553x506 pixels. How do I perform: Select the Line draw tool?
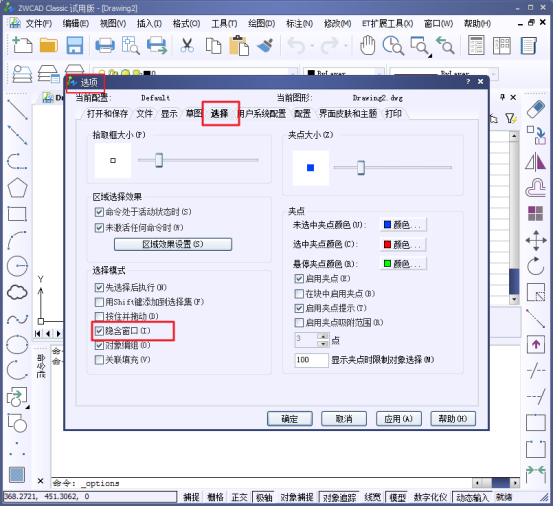tap(17, 109)
